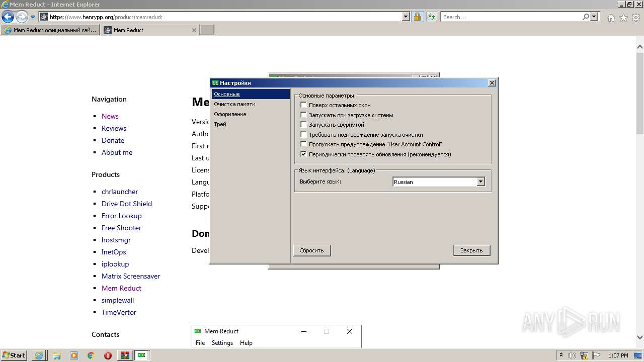The height and width of the screenshot is (362, 644).
Task: Click the IE search input box
Action: click(x=511, y=17)
